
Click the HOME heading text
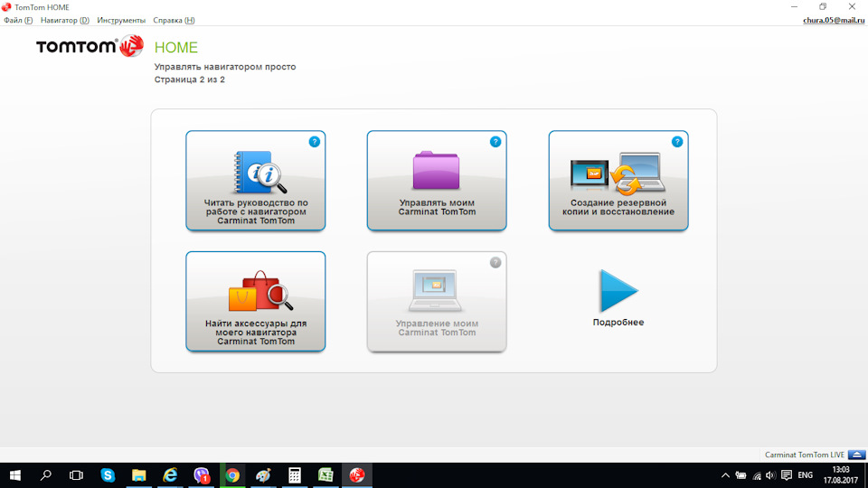click(x=176, y=48)
